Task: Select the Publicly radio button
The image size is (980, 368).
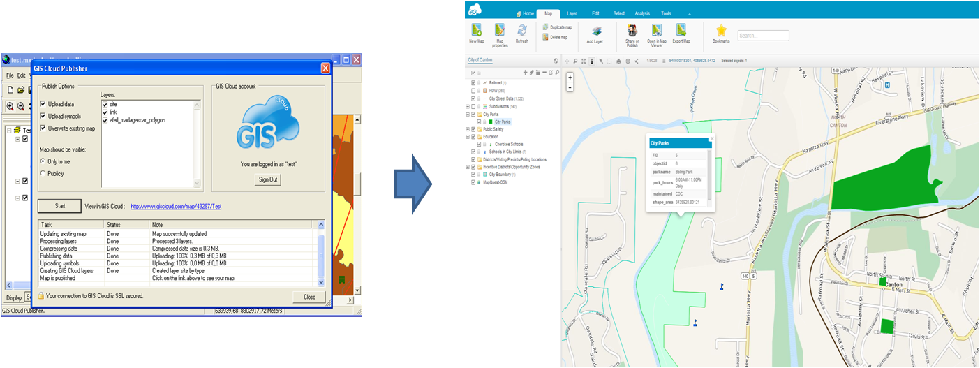Action: pos(43,173)
